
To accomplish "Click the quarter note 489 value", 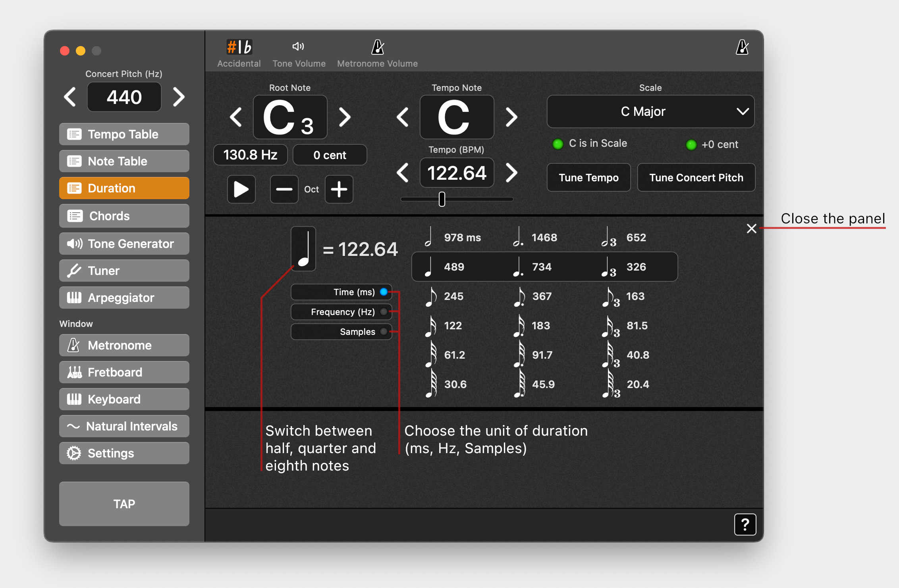I will point(454,267).
